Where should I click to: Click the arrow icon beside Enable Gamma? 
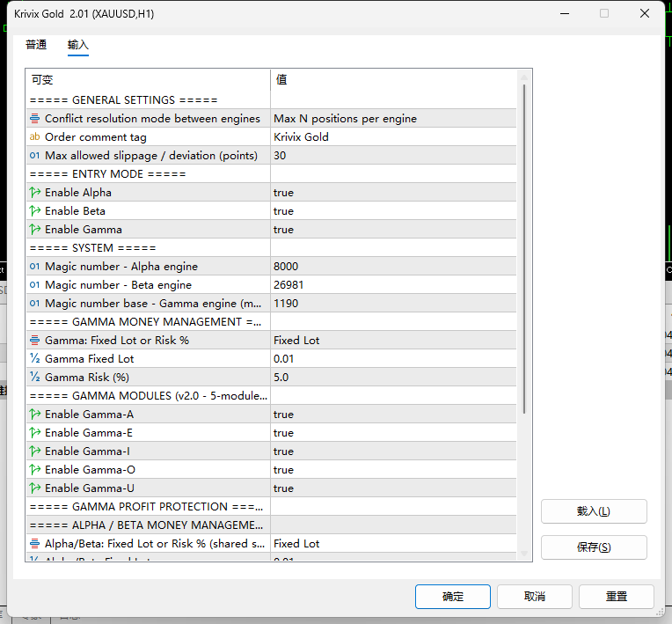pos(34,229)
